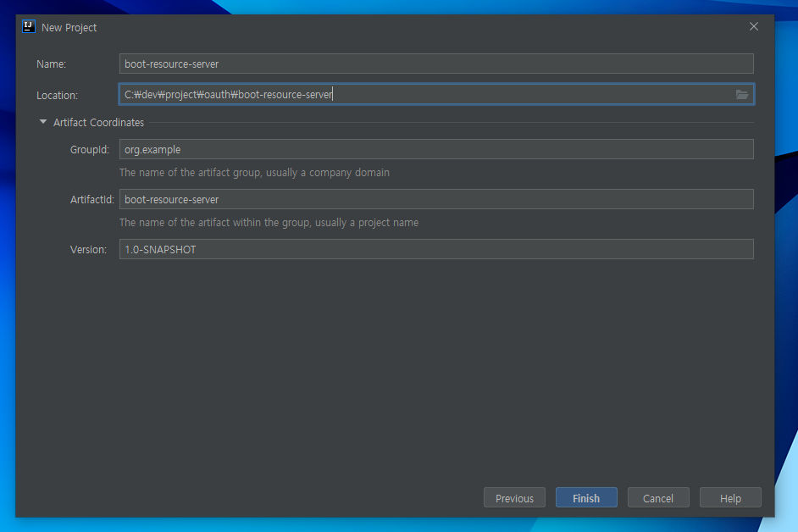Click hint text 'usually a company domain'
Viewport: 798px width, 532px height.
tap(328, 173)
